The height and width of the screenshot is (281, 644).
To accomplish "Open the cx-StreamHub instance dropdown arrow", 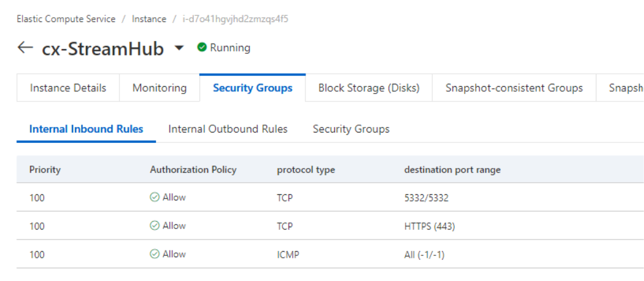I will click(x=179, y=48).
